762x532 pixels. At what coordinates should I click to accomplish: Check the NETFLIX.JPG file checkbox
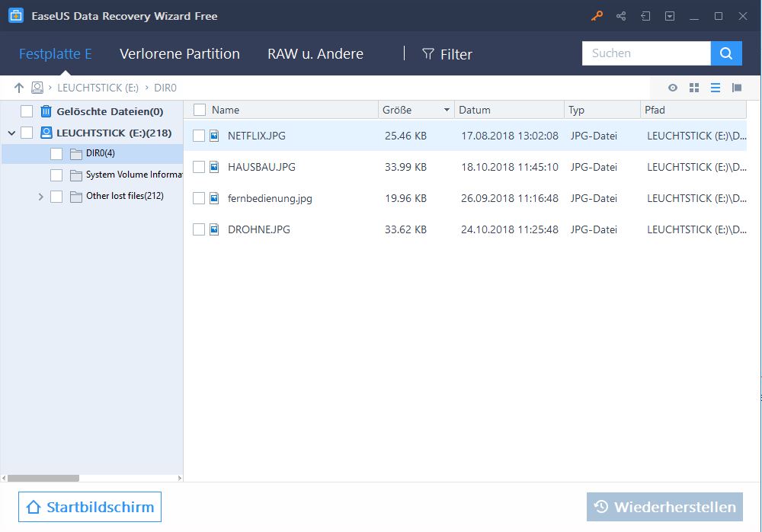pos(199,136)
